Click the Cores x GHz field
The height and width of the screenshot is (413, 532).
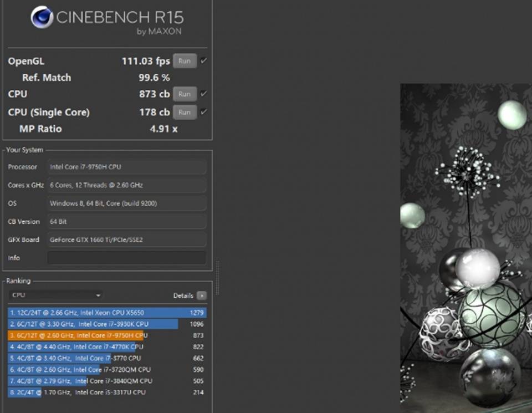pyautogui.click(x=126, y=185)
